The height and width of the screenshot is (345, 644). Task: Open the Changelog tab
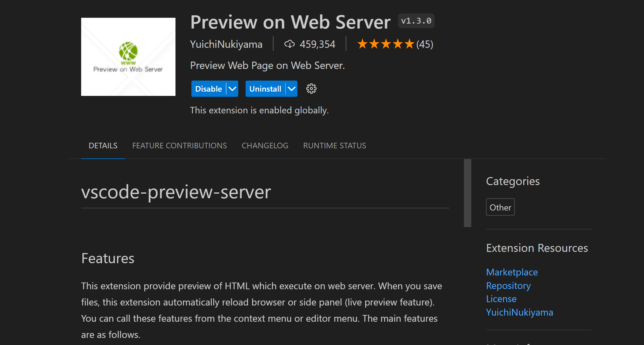[x=265, y=146]
